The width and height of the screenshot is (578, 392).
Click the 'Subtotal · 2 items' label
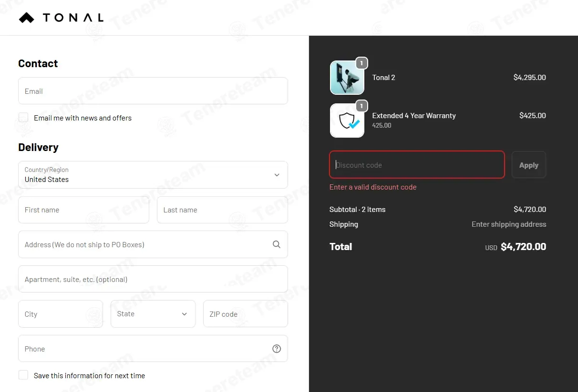point(358,210)
